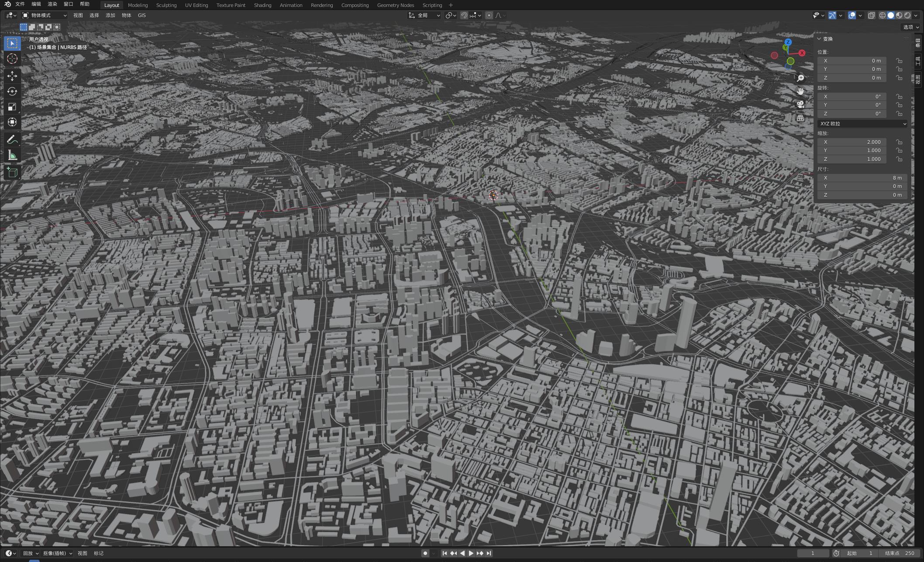Toggle snapping magnet
Image resolution: width=924 pixels, height=562 pixels.
pyautogui.click(x=464, y=15)
